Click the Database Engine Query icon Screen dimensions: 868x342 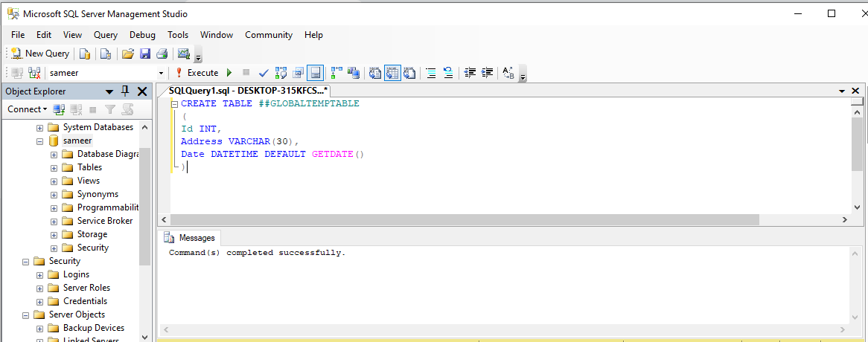click(x=85, y=54)
